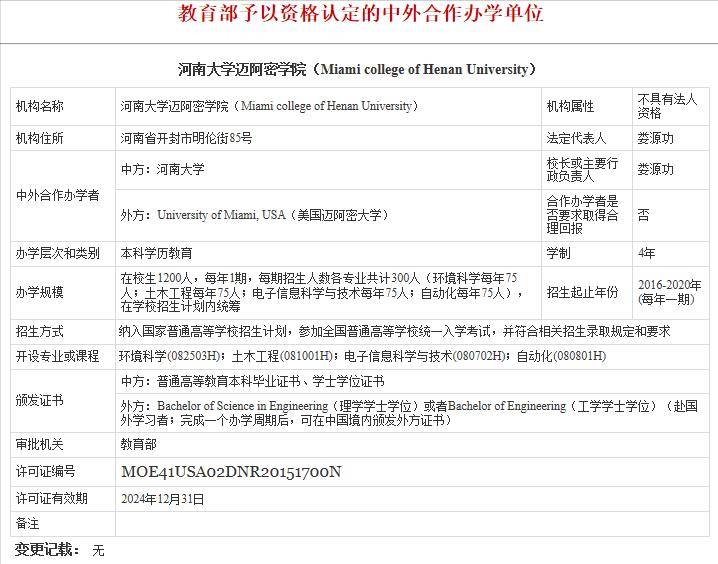The height and width of the screenshot is (564, 718).
Task: Click the 许可证编号 label
Action: coord(45,471)
